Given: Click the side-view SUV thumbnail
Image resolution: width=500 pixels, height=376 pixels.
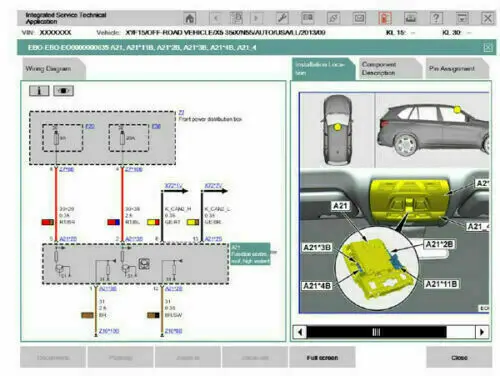Looking at the screenshot, I should [x=433, y=130].
